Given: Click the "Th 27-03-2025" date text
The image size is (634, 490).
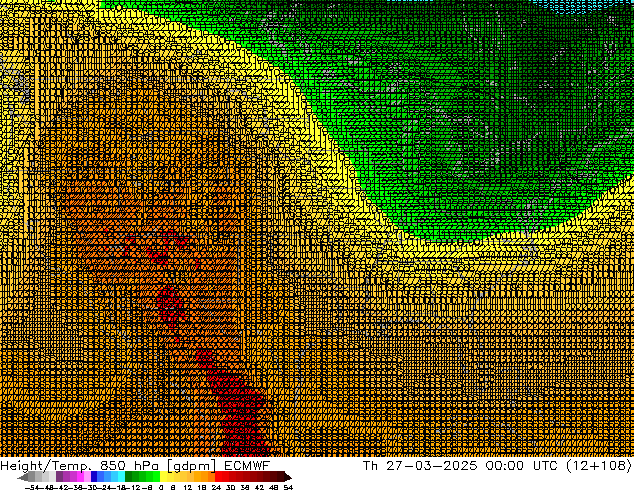Looking at the screenshot, I should click(x=420, y=466).
